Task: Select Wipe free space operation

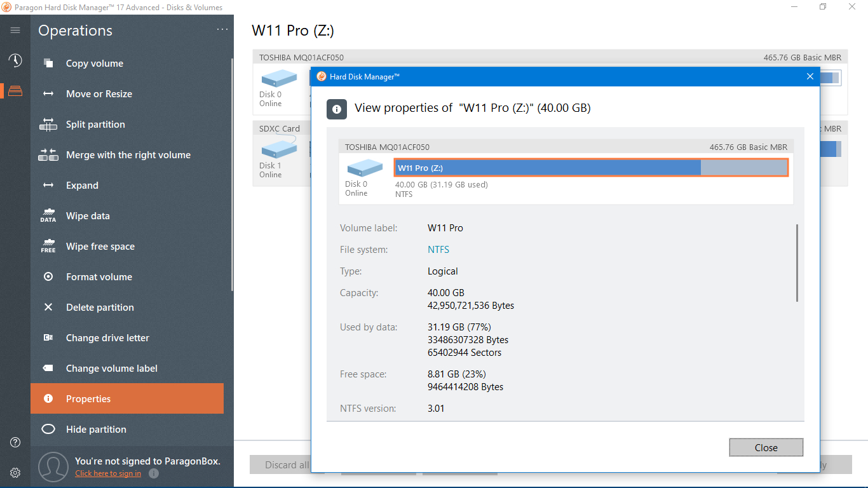Action: coord(127,246)
